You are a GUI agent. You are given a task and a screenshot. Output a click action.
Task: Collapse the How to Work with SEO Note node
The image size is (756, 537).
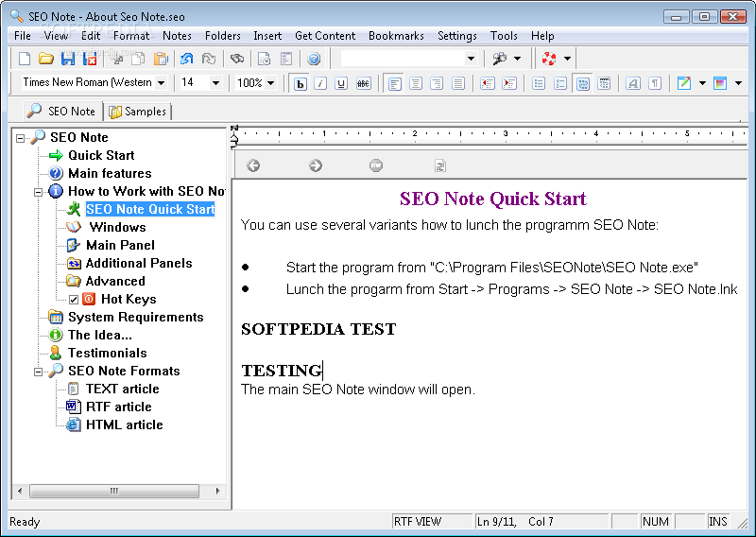pos(38,192)
